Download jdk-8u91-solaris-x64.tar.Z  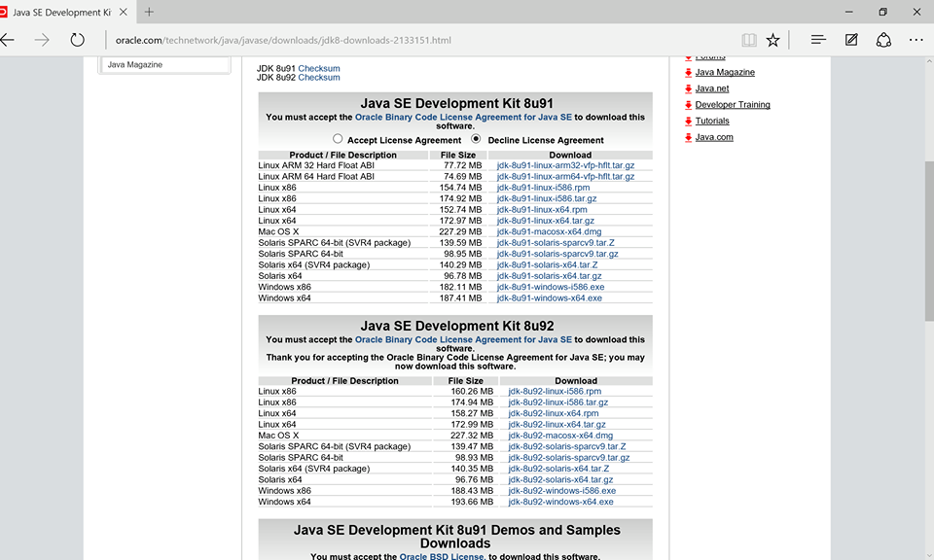pyautogui.click(x=547, y=264)
